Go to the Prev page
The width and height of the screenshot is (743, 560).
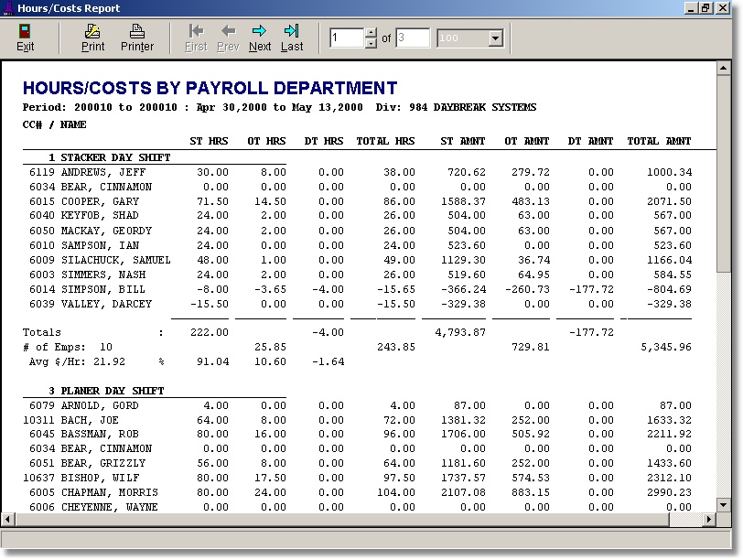(x=228, y=31)
